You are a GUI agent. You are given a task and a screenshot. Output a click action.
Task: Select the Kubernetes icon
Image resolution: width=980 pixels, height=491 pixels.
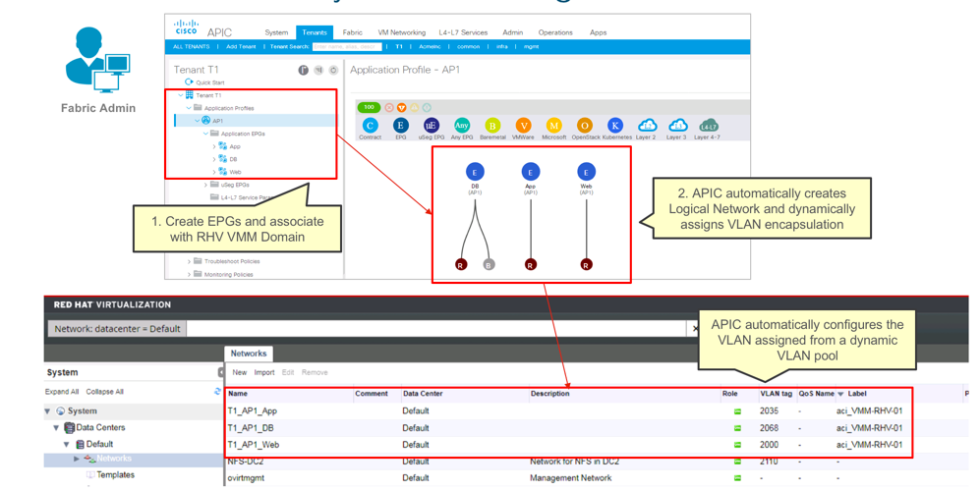click(615, 126)
